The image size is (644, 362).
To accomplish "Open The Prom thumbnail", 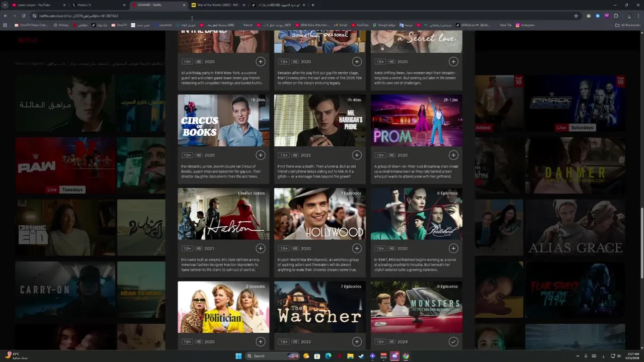I will click(x=417, y=121).
